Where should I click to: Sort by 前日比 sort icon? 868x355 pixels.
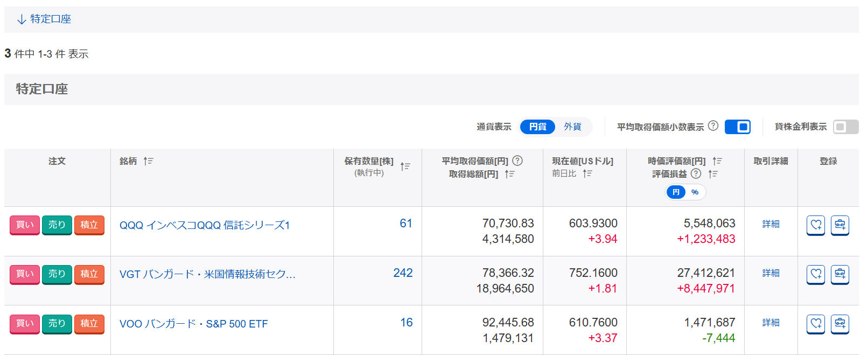[587, 173]
